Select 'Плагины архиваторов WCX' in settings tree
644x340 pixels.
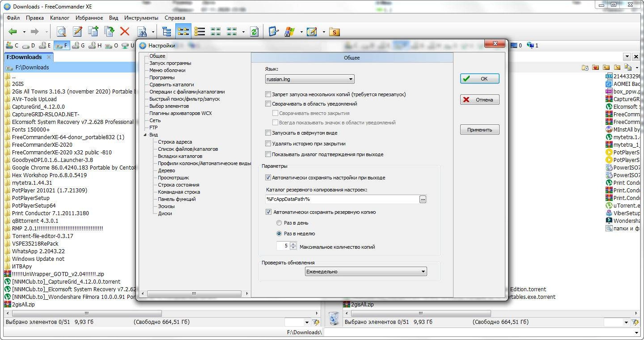(181, 113)
